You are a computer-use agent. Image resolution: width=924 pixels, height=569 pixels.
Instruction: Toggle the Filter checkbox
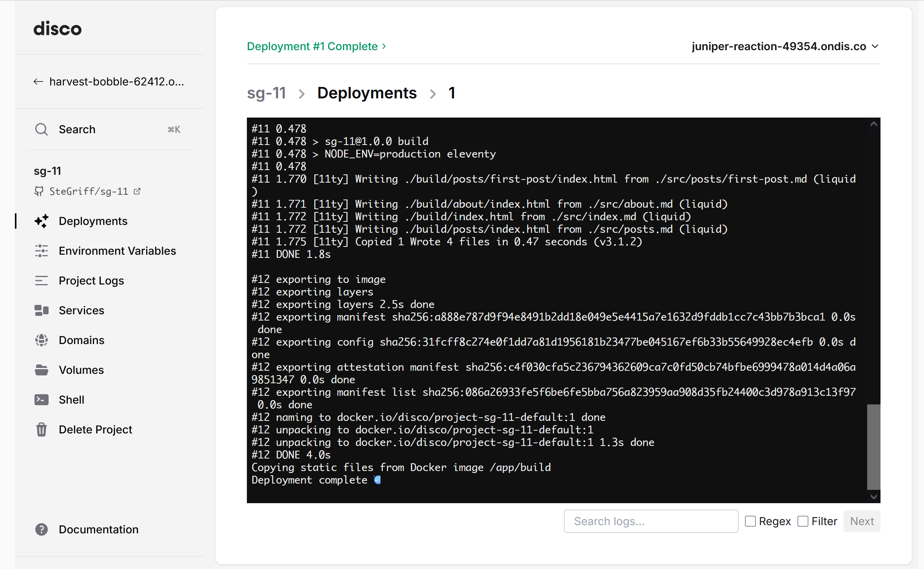[x=803, y=521]
